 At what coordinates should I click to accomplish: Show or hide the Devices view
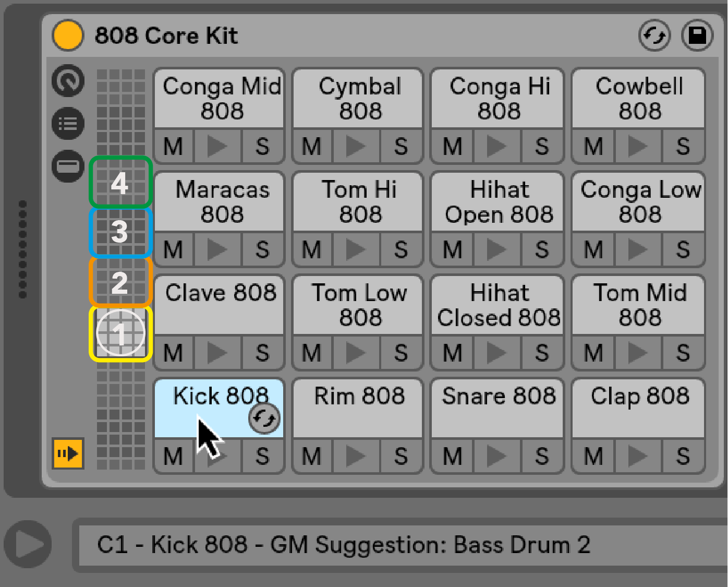coord(68,166)
